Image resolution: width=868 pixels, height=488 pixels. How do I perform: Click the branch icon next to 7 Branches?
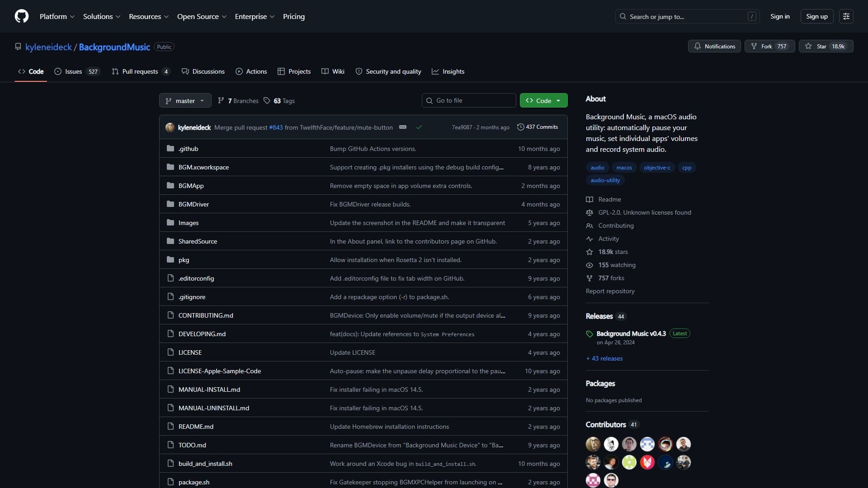[221, 101]
